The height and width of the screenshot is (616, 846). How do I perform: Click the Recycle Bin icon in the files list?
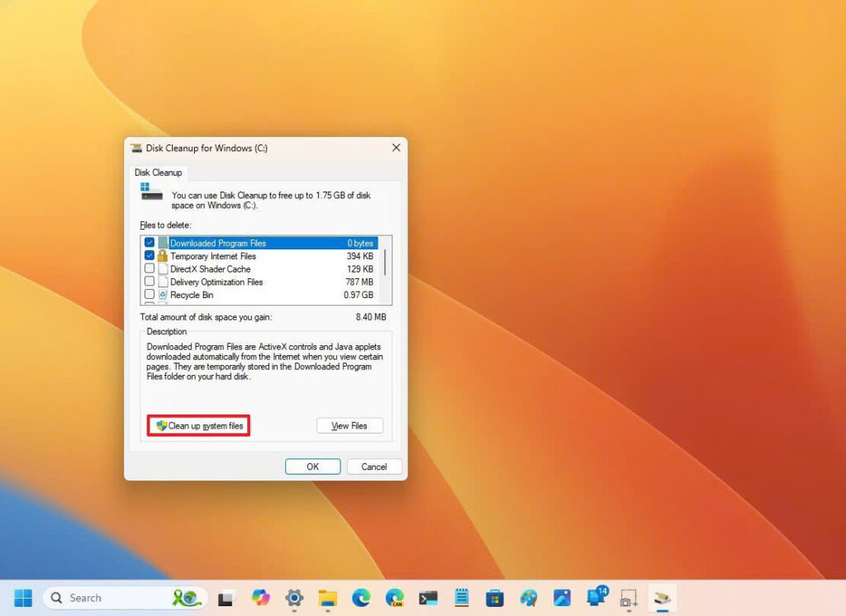(x=163, y=295)
